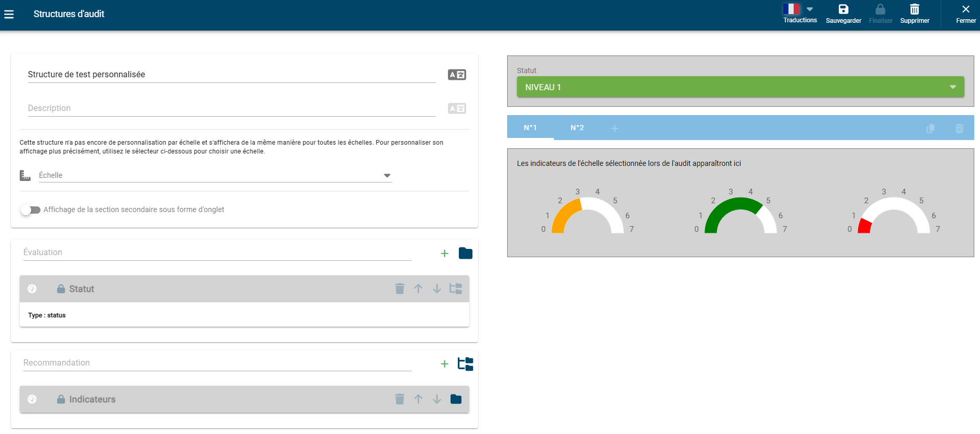The image size is (980, 434).
Task: Delete the Statut item with trash icon
Action: [400, 289]
